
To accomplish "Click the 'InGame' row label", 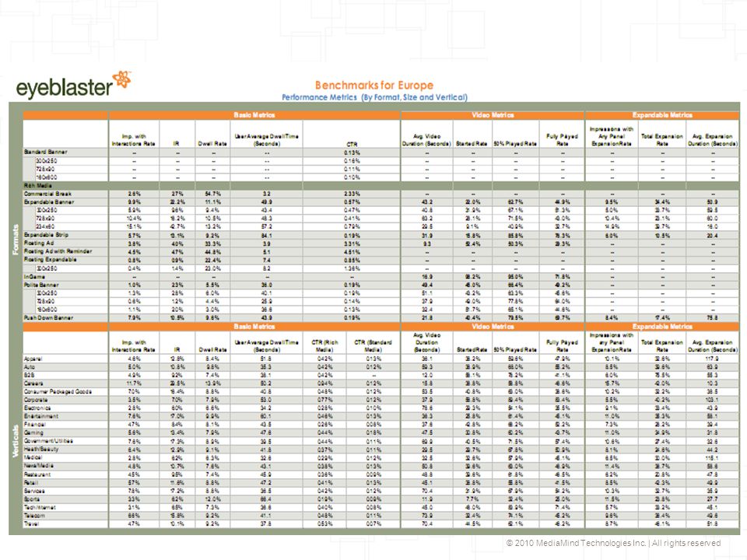I will coord(34,277).
